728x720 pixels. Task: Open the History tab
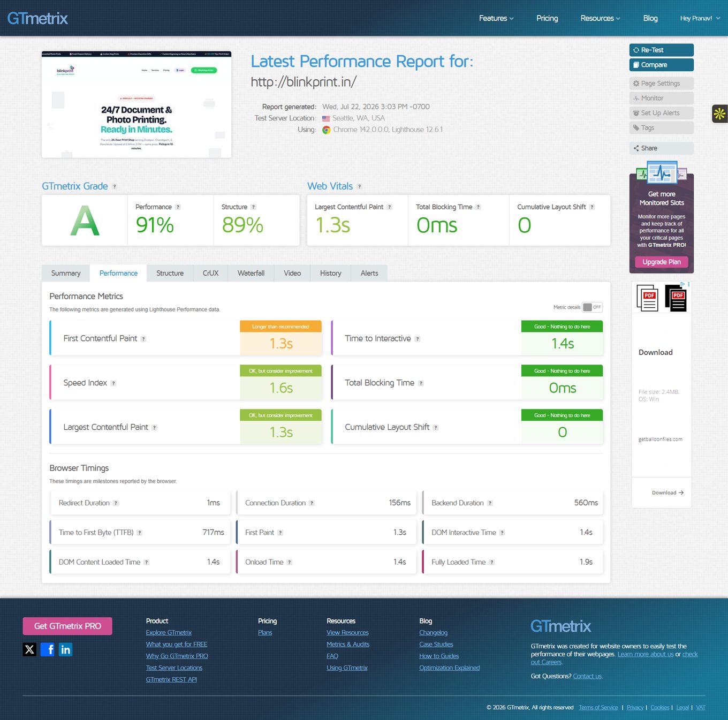[330, 273]
